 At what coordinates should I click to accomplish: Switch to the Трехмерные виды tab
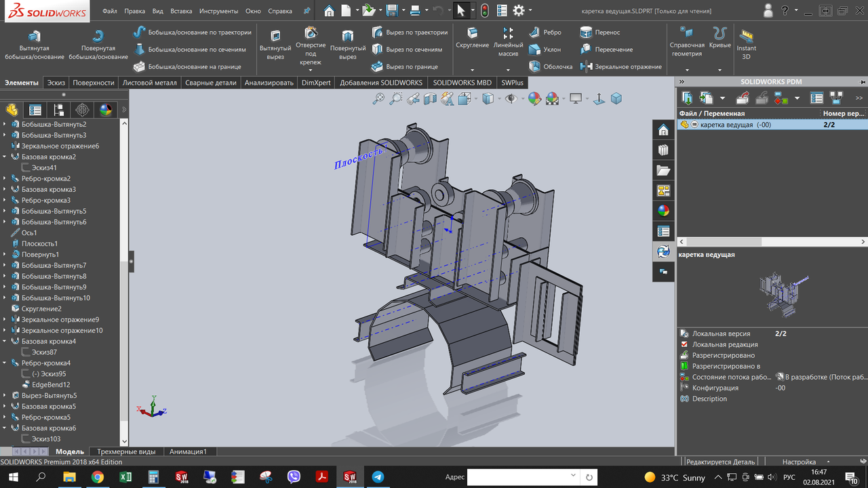[126, 451]
